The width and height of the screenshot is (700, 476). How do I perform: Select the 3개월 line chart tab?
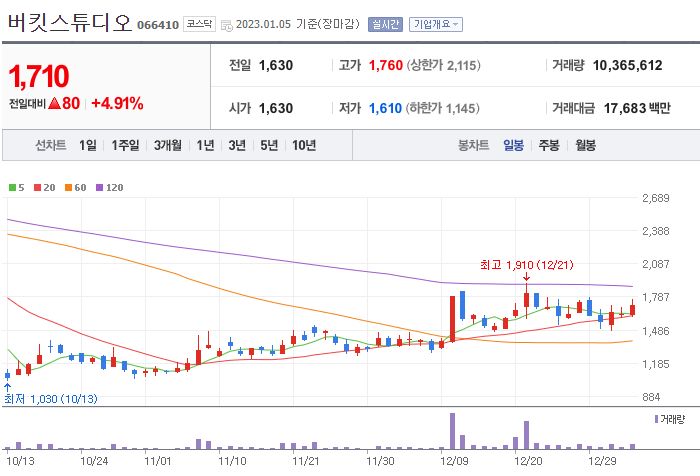point(168,145)
